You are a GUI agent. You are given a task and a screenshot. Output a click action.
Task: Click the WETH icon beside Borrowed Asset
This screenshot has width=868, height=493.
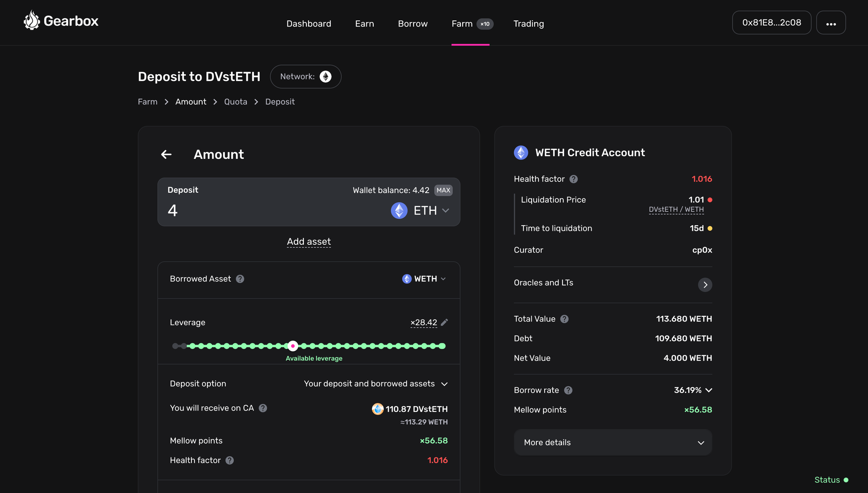tap(407, 279)
